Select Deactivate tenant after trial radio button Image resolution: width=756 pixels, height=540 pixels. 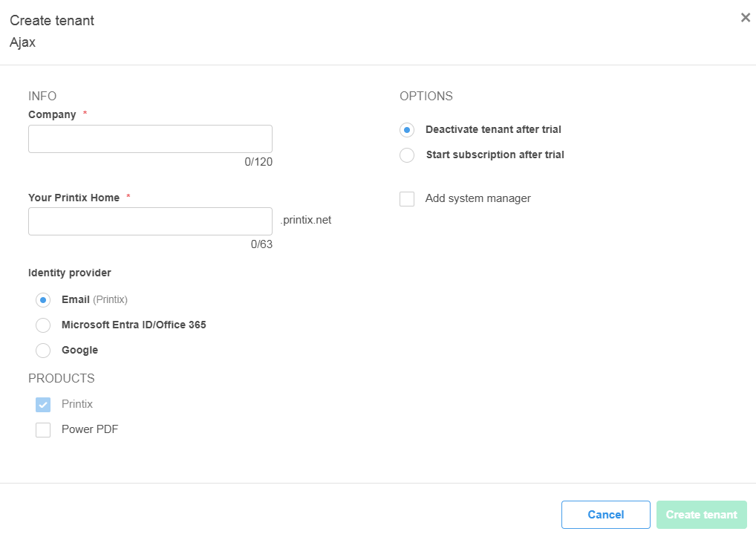click(406, 130)
